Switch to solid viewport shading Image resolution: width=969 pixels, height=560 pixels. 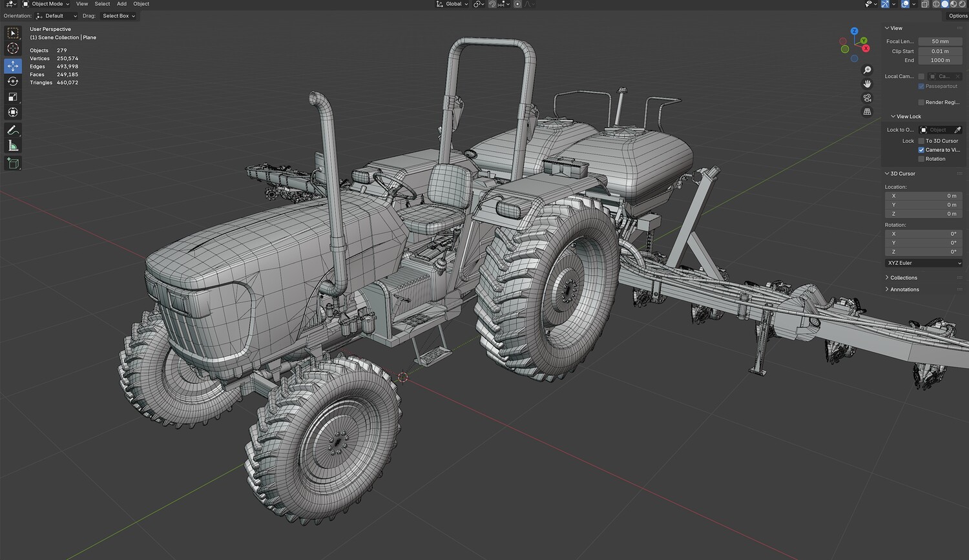(x=944, y=4)
